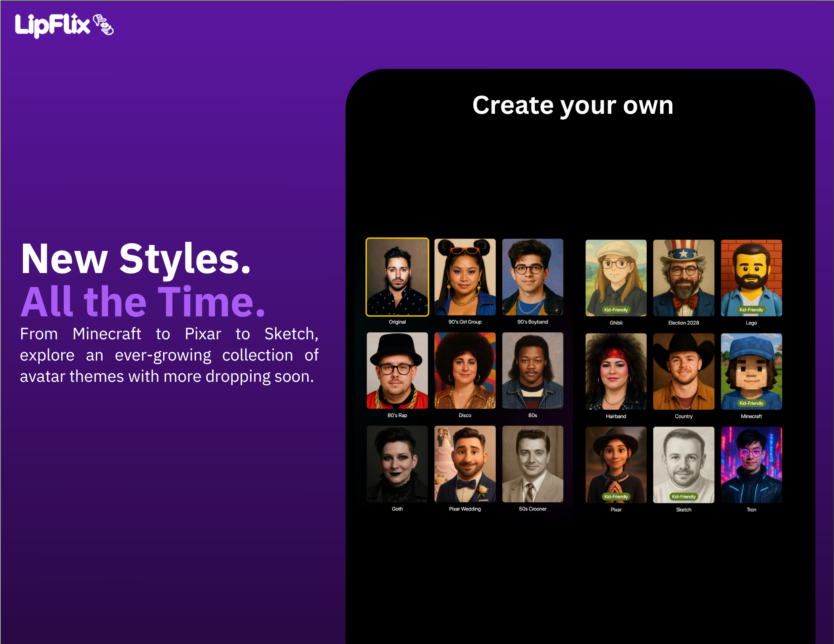Choose the Sketch style thumbnail
834x644 pixels.
(683, 465)
